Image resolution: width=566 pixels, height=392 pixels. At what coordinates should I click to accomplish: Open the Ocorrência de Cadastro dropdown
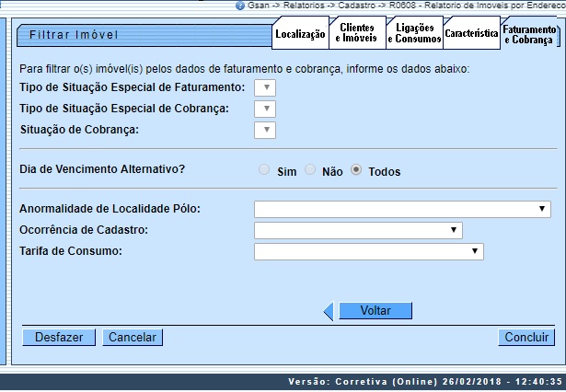[x=358, y=230]
